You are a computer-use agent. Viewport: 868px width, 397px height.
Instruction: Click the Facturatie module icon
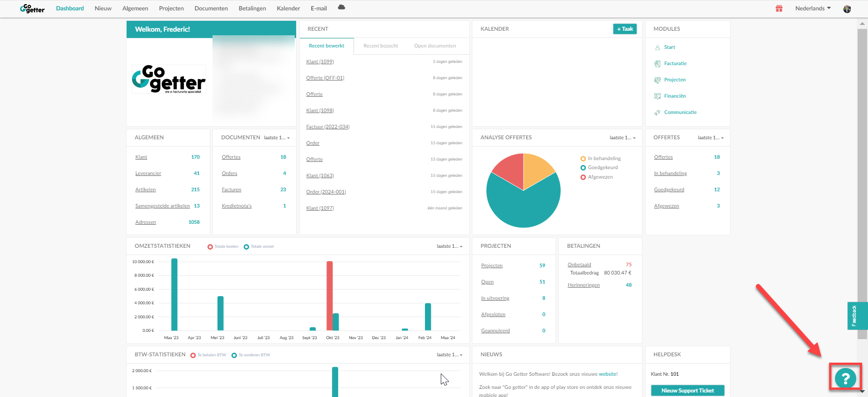[657, 64]
